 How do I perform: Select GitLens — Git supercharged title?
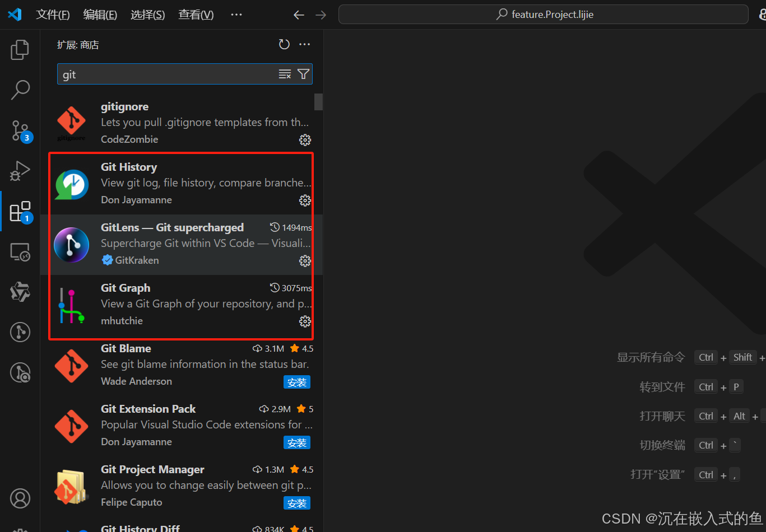tap(172, 227)
